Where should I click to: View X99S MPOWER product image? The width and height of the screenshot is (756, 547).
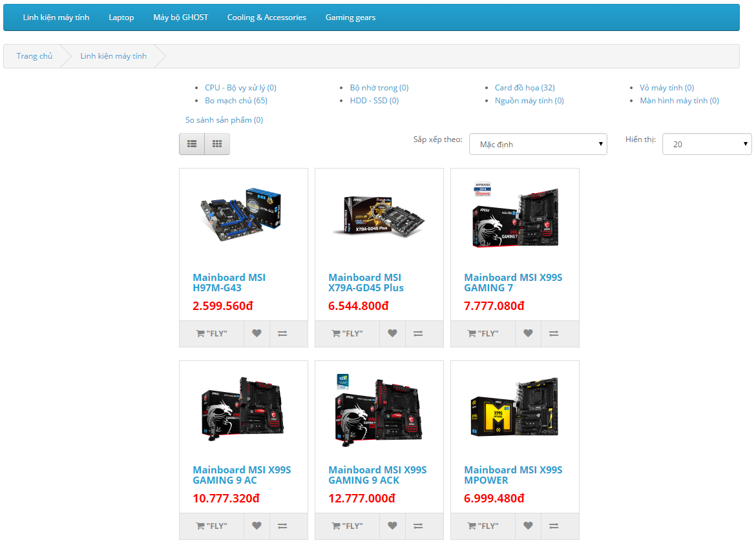click(515, 407)
